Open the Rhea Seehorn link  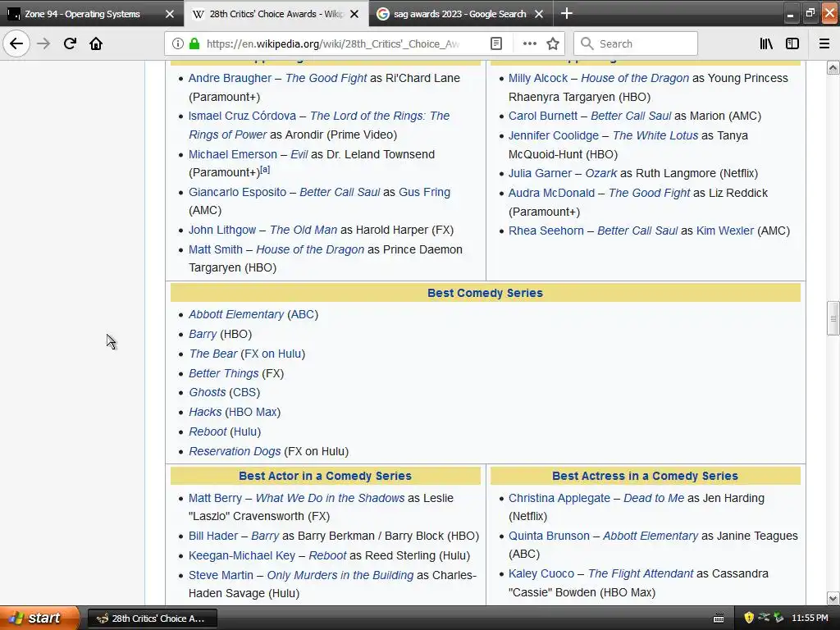[x=546, y=231]
